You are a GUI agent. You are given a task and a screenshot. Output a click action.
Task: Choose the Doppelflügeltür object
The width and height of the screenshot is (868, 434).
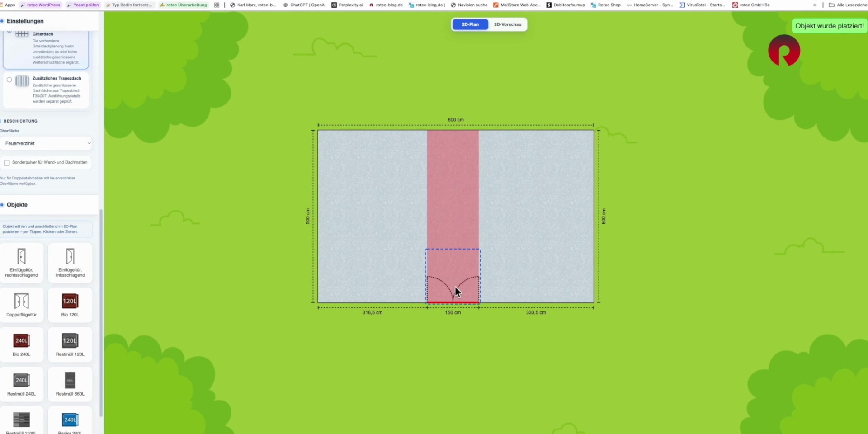point(21,305)
